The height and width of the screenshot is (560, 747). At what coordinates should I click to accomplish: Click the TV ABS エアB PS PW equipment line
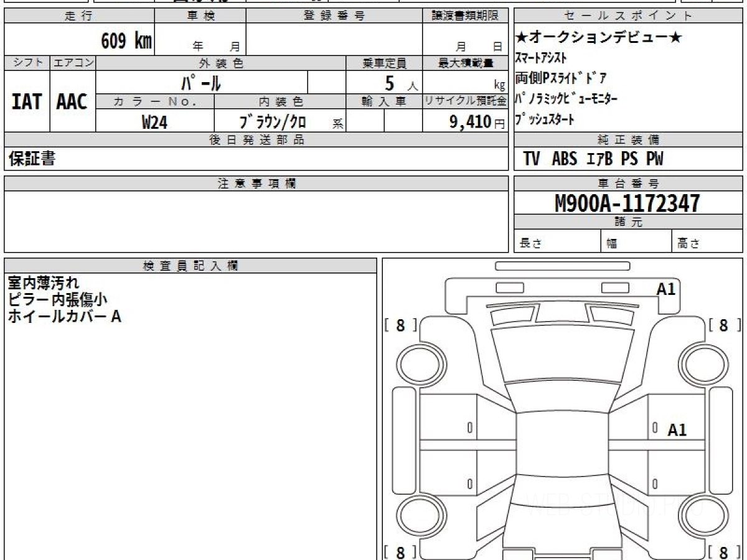(x=593, y=159)
